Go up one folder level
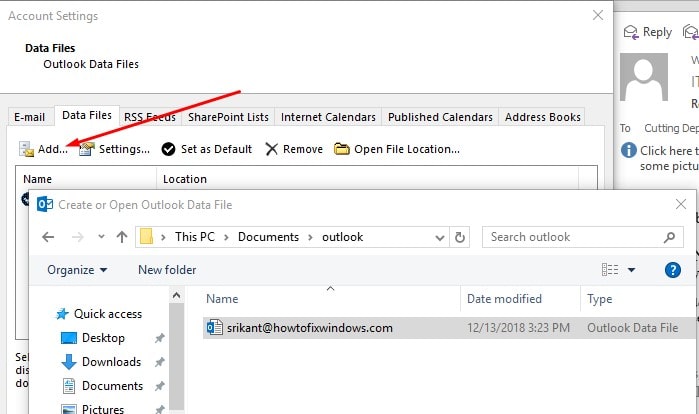This screenshot has height=414, width=699. (122, 237)
